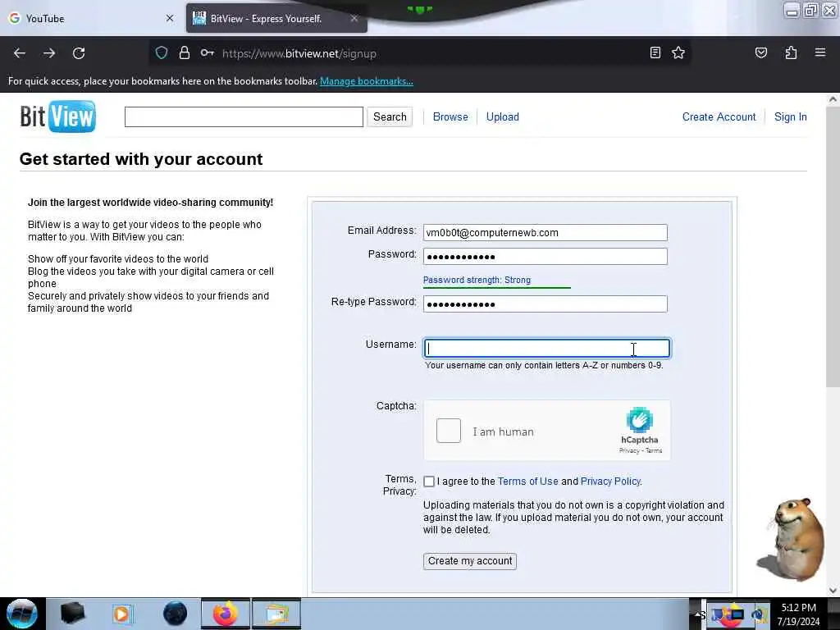Screen dimensions: 840x630
Task: Click the BitView logo
Action: (x=58, y=116)
